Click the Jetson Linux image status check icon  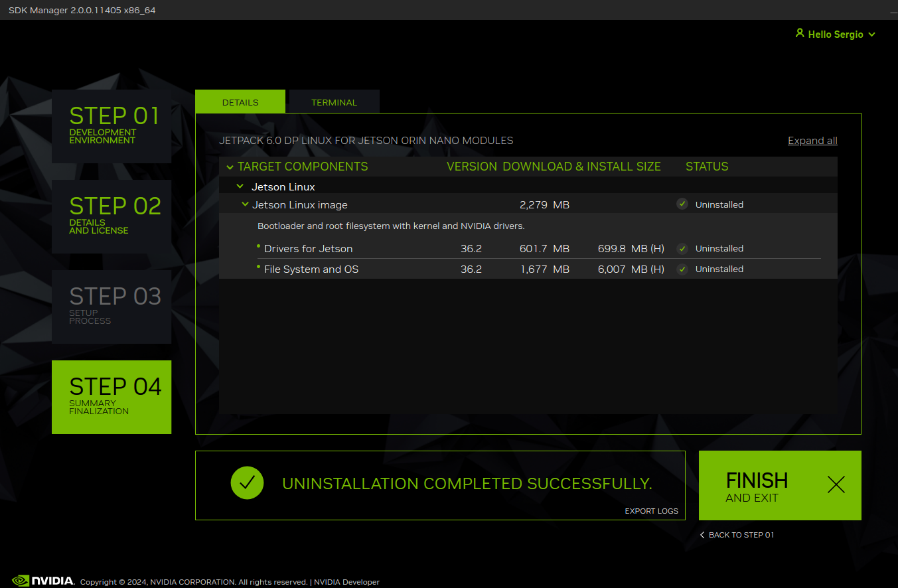pyautogui.click(x=682, y=204)
